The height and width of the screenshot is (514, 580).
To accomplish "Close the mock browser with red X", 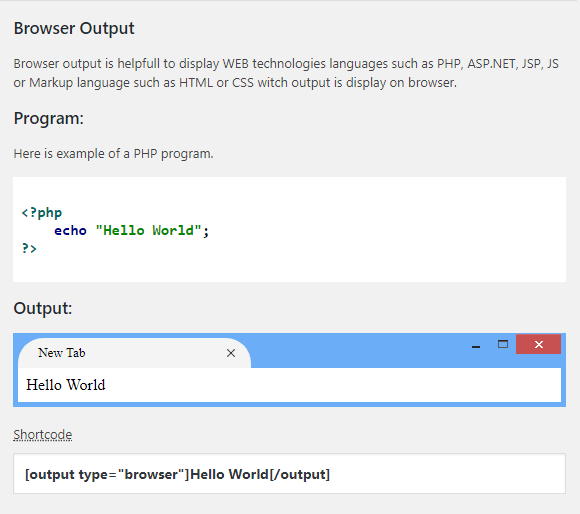I will pyautogui.click(x=539, y=344).
